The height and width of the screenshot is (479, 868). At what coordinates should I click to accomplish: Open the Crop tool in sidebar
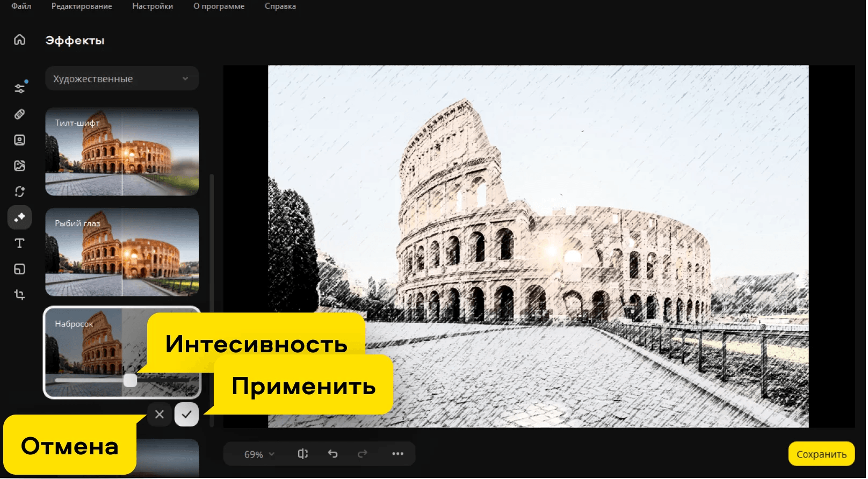click(20, 295)
